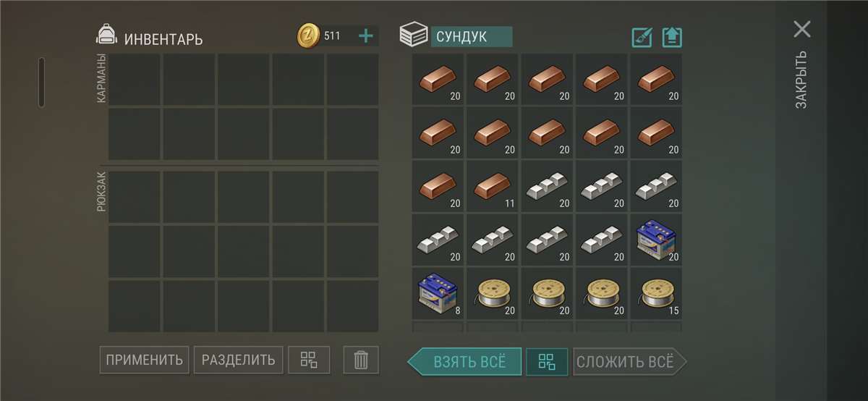Screen dimensions: 868x401
Task: Close the chest with the X icon
Action: pos(802,29)
